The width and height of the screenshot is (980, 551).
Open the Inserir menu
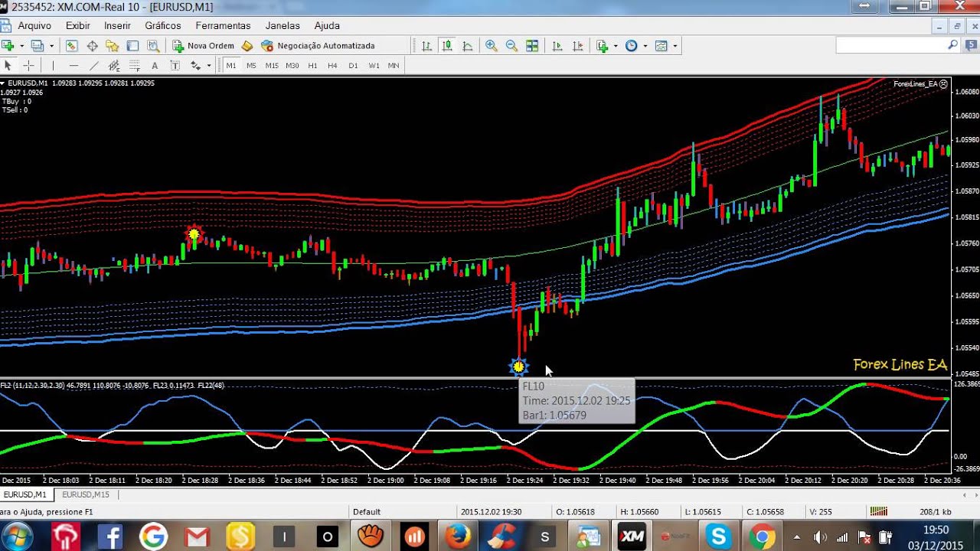[x=118, y=25]
